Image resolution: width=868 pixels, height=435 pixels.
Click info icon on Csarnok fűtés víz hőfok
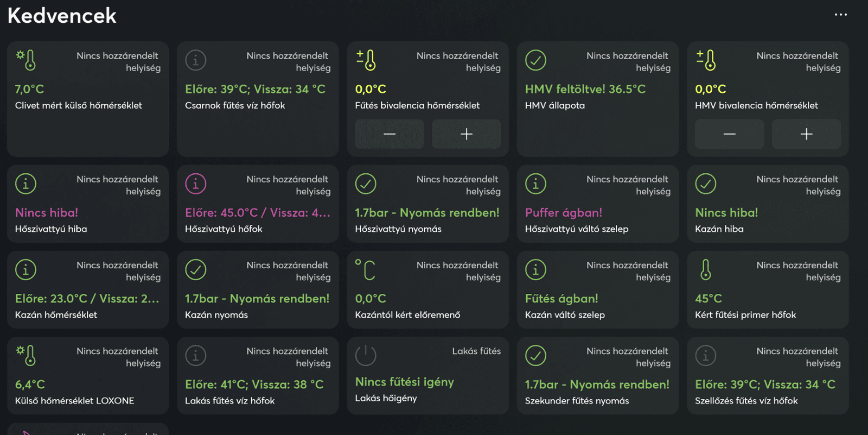(x=195, y=60)
